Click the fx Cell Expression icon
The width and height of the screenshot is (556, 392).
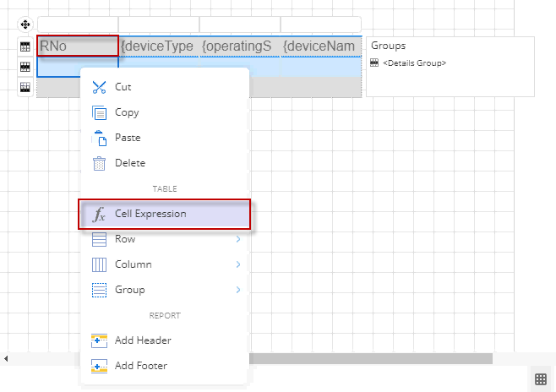(99, 214)
